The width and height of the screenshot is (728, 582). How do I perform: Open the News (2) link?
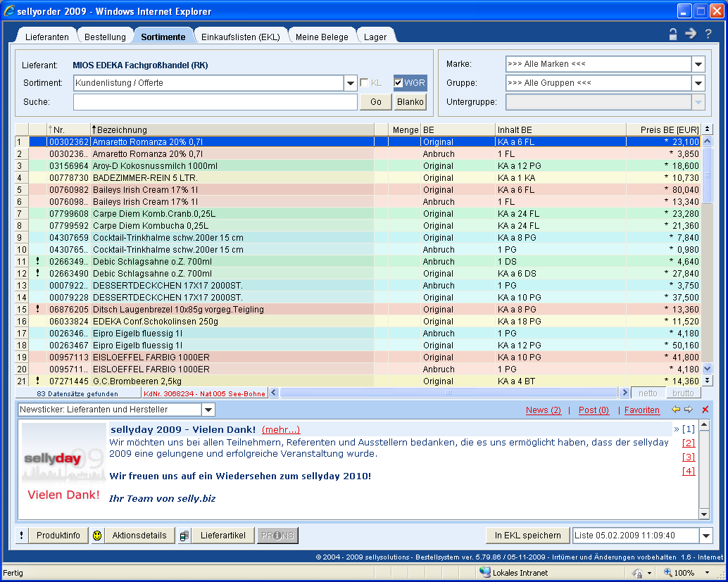coord(543,410)
